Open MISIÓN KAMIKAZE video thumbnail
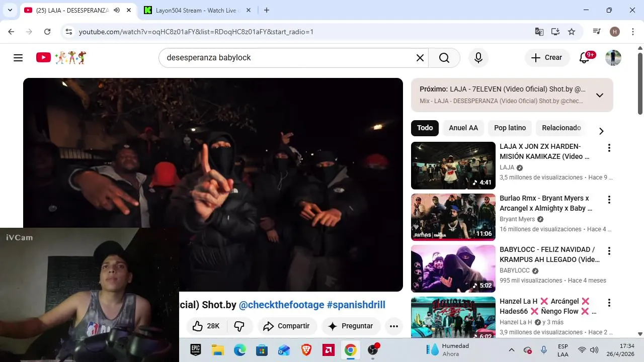 pyautogui.click(x=453, y=165)
